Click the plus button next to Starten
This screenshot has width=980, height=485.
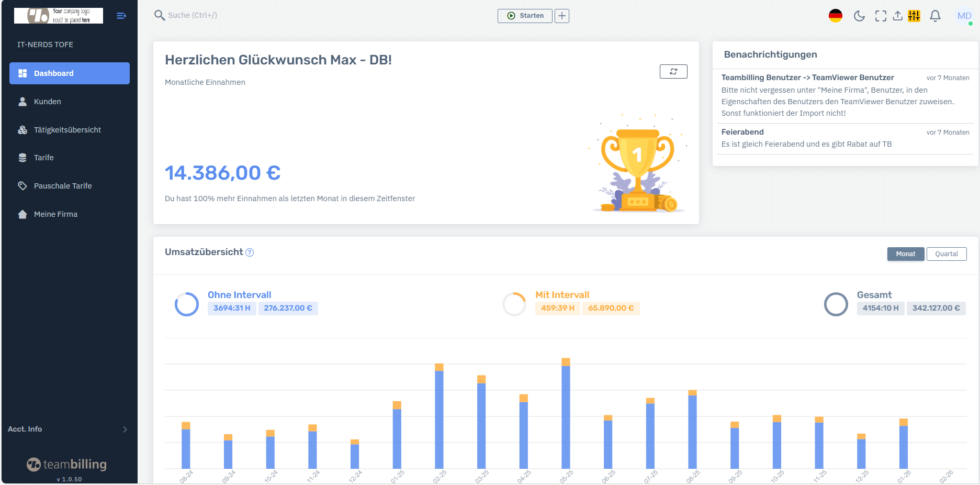[562, 16]
